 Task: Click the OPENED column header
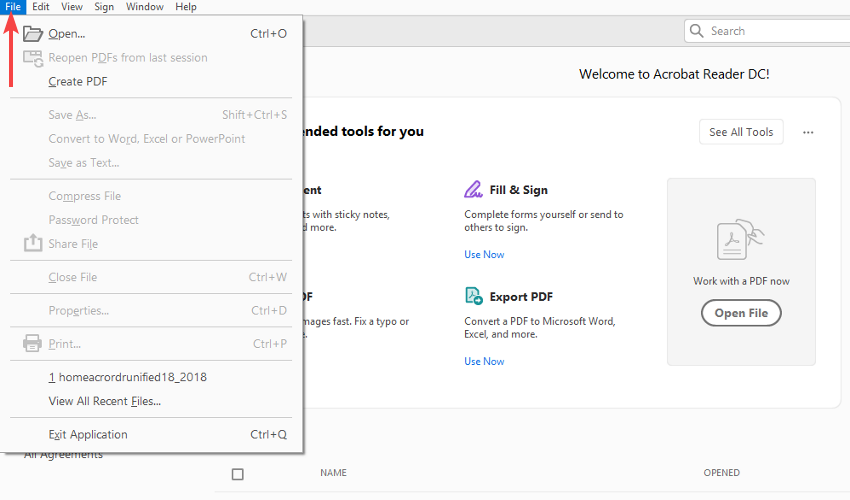[722, 473]
